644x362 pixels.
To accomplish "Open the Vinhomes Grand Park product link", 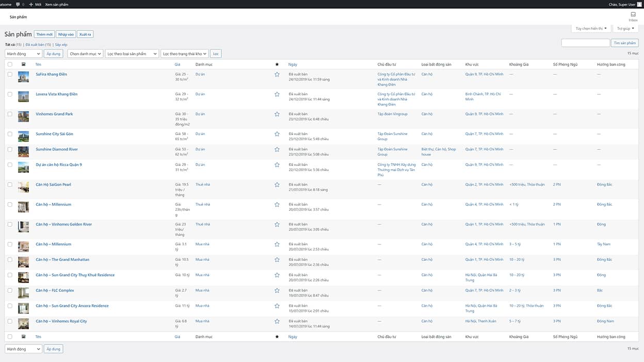I will pyautogui.click(x=54, y=114).
